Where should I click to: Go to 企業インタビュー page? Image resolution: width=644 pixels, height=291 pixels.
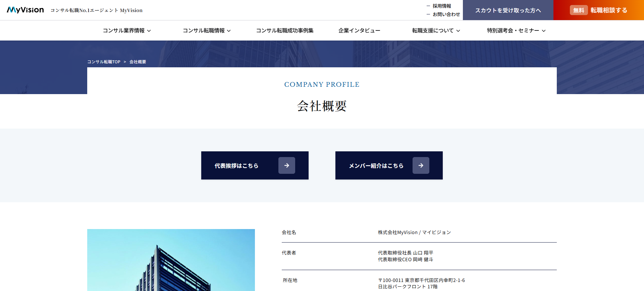click(x=359, y=30)
